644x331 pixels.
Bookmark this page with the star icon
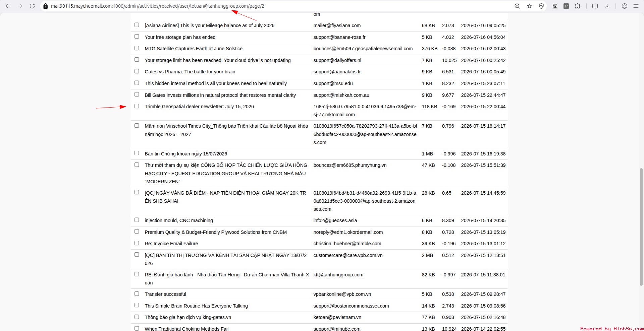(x=529, y=6)
